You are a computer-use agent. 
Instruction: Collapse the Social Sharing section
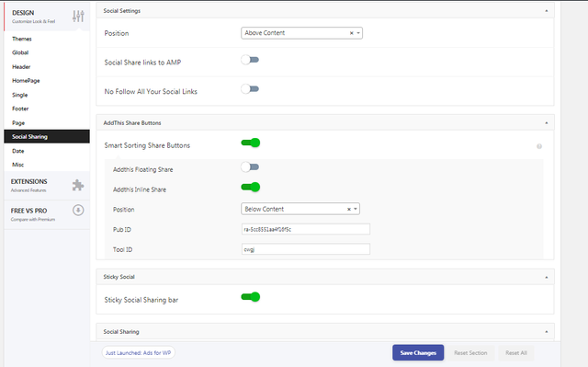pyautogui.click(x=547, y=332)
